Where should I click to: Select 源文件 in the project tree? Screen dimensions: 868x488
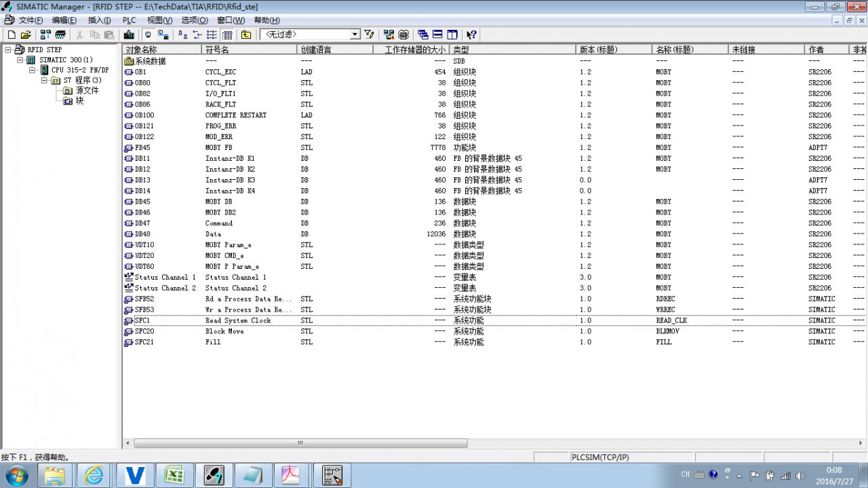(x=87, y=90)
